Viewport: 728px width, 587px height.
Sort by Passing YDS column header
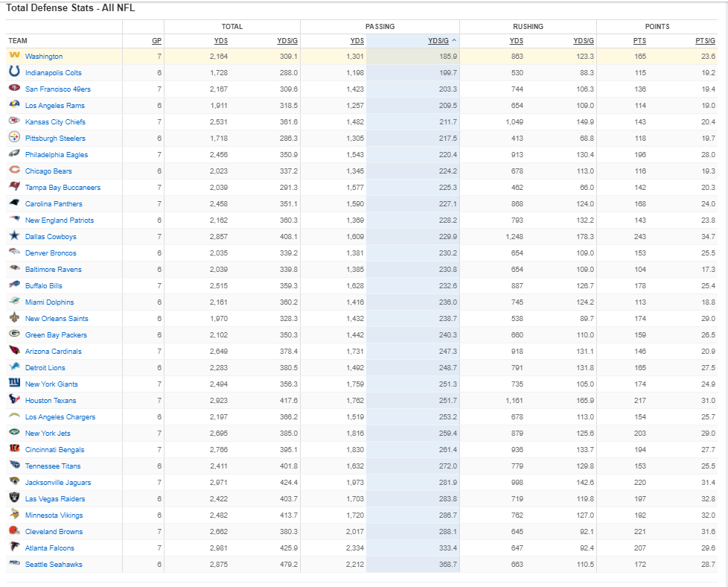(357, 41)
